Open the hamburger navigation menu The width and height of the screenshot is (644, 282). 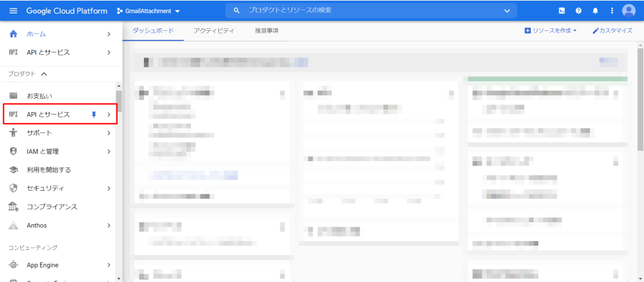tap(13, 11)
